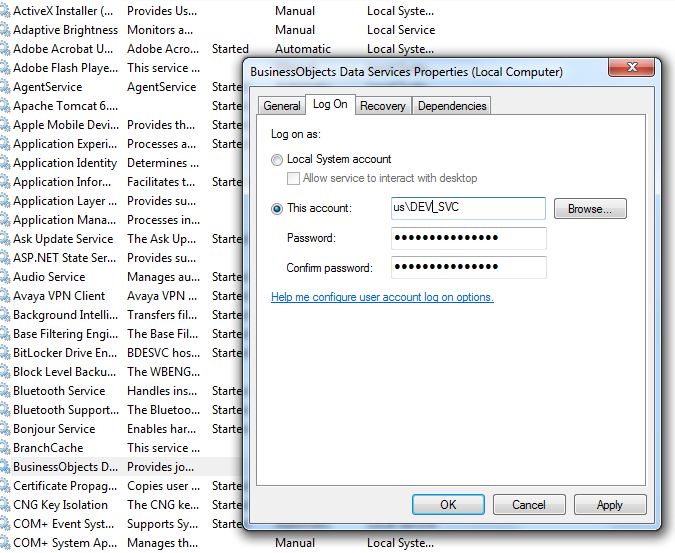
Task: Click 'Automatic' startup type for Adobe Acrobat
Action: [x=303, y=49]
